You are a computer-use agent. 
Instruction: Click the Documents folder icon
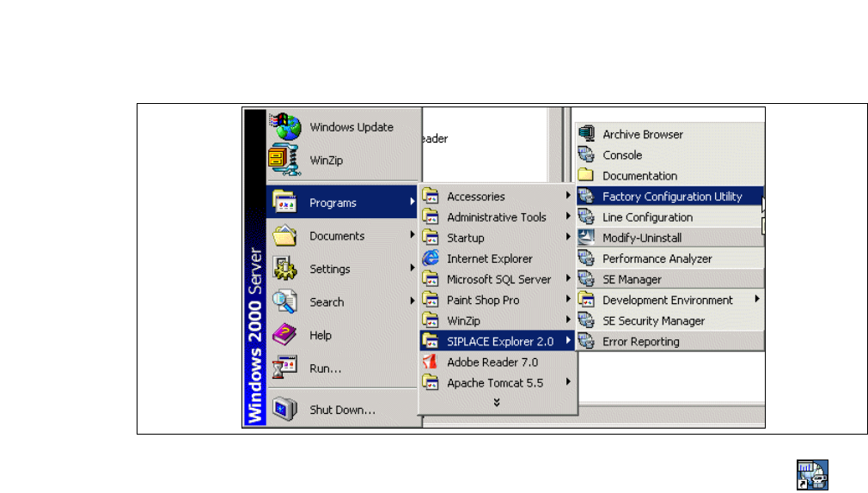coord(284,235)
